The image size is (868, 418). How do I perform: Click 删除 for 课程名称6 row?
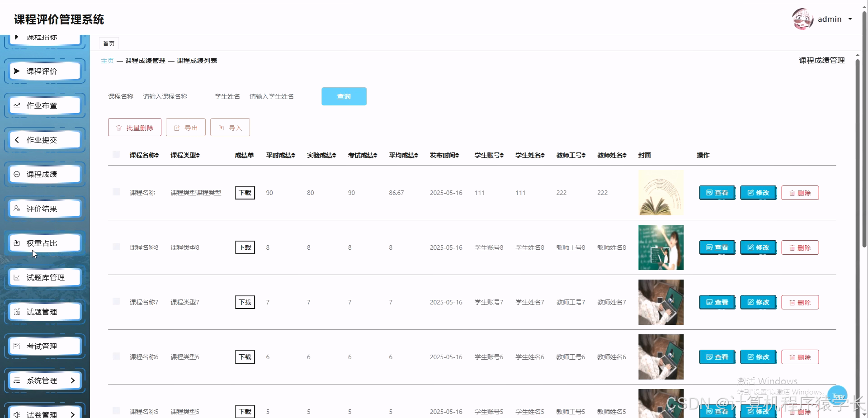pos(800,357)
